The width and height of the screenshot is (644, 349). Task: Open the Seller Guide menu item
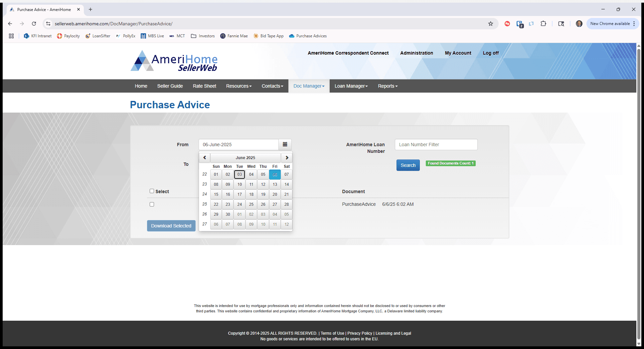(x=170, y=86)
